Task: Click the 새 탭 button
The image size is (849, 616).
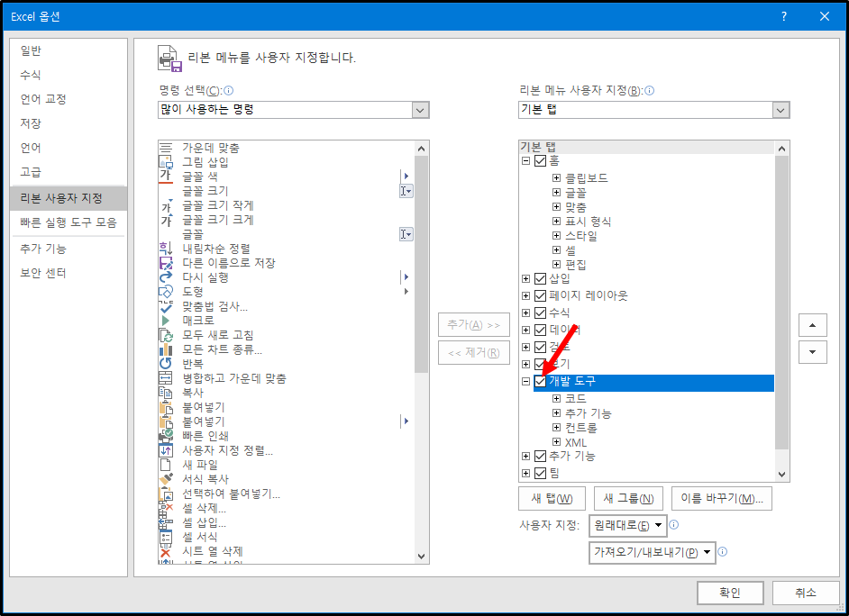Action: (x=552, y=499)
